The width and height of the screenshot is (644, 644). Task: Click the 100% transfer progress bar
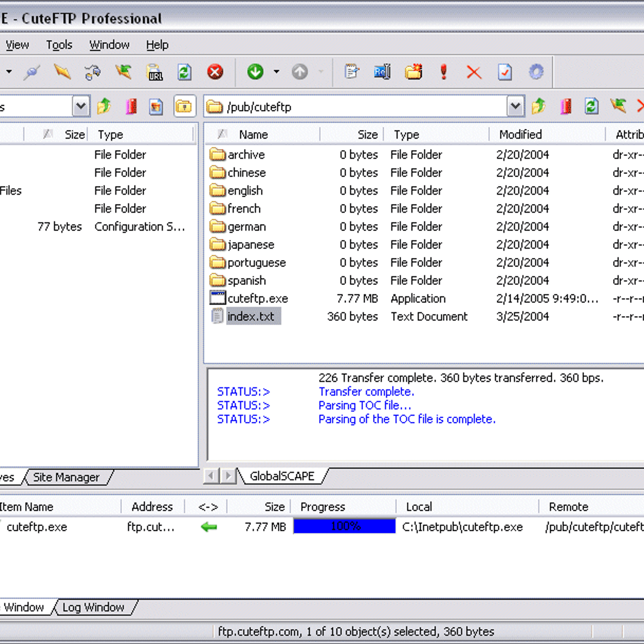pos(345,526)
